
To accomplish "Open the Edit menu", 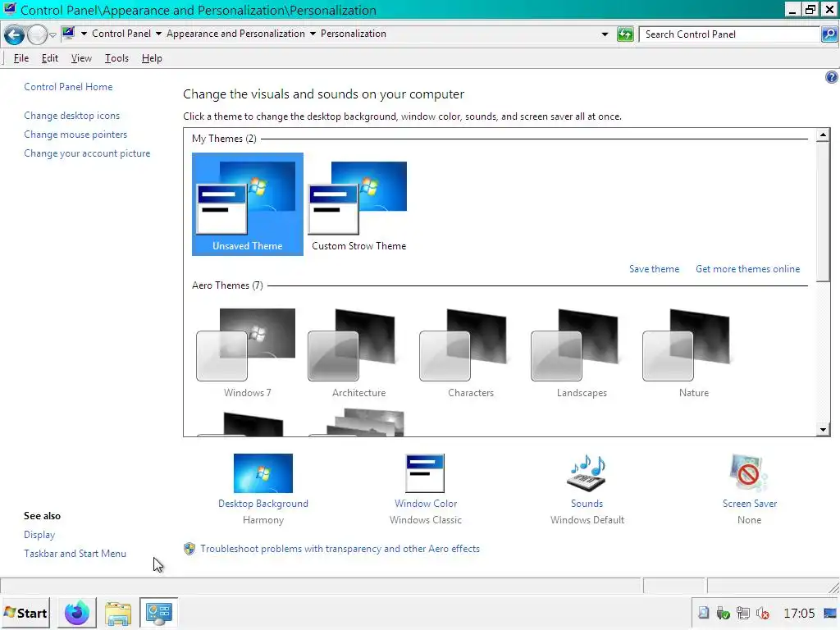I will pos(50,58).
